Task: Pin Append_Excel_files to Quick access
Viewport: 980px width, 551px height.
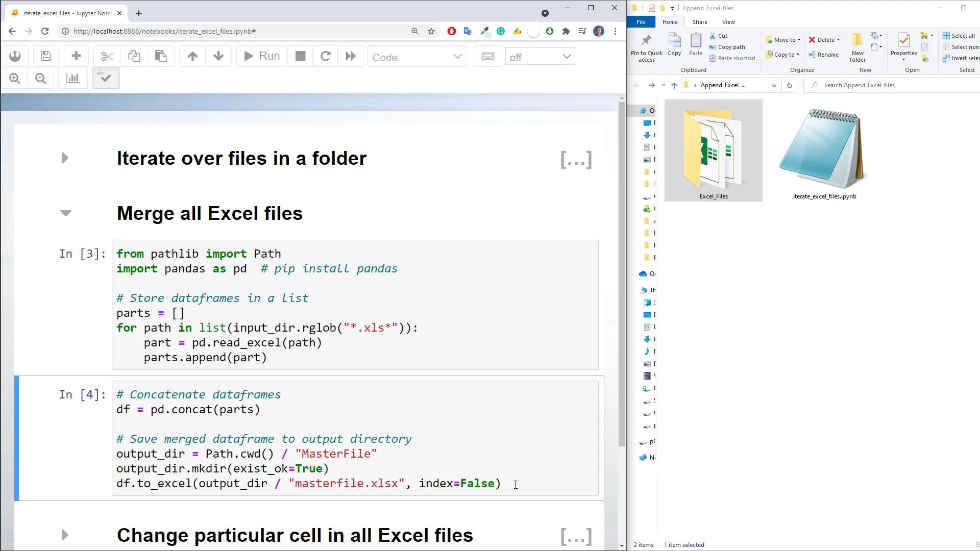Action: pos(646,46)
